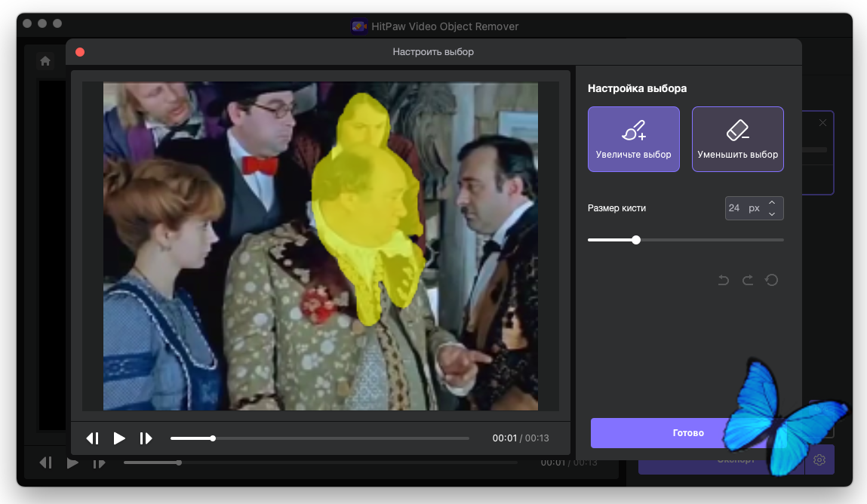Decrease brush size with down arrow
Image resolution: width=867 pixels, height=504 pixels.
coord(771,214)
